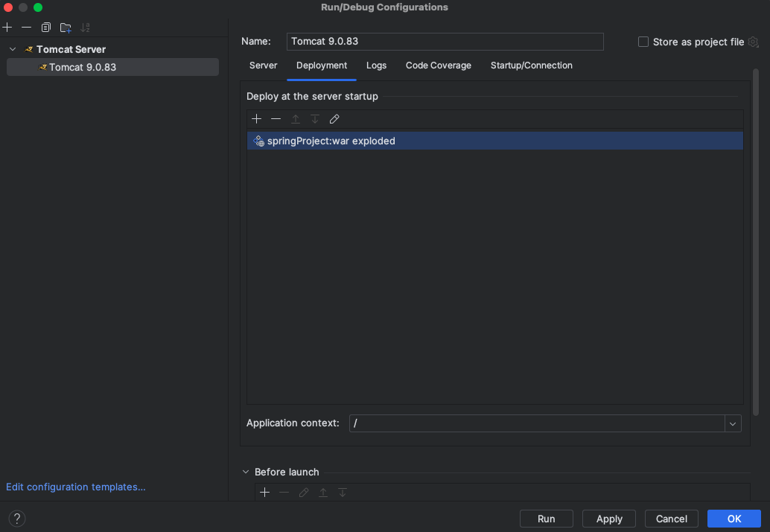Click the Application context text field
Screen dimensions: 770x532
pyautogui.click(x=537, y=423)
